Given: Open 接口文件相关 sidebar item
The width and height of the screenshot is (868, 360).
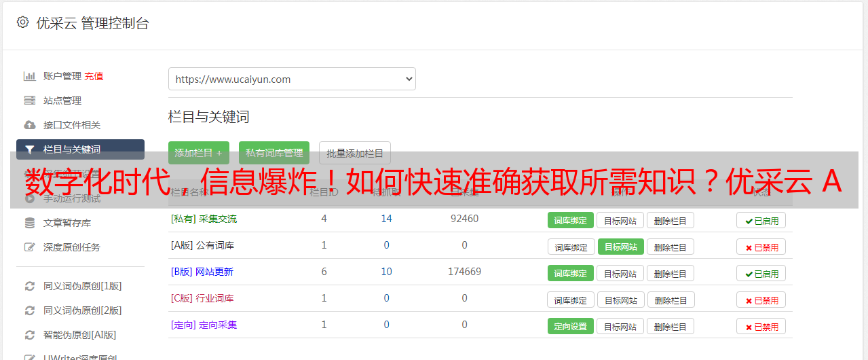Looking at the screenshot, I should click(72, 125).
